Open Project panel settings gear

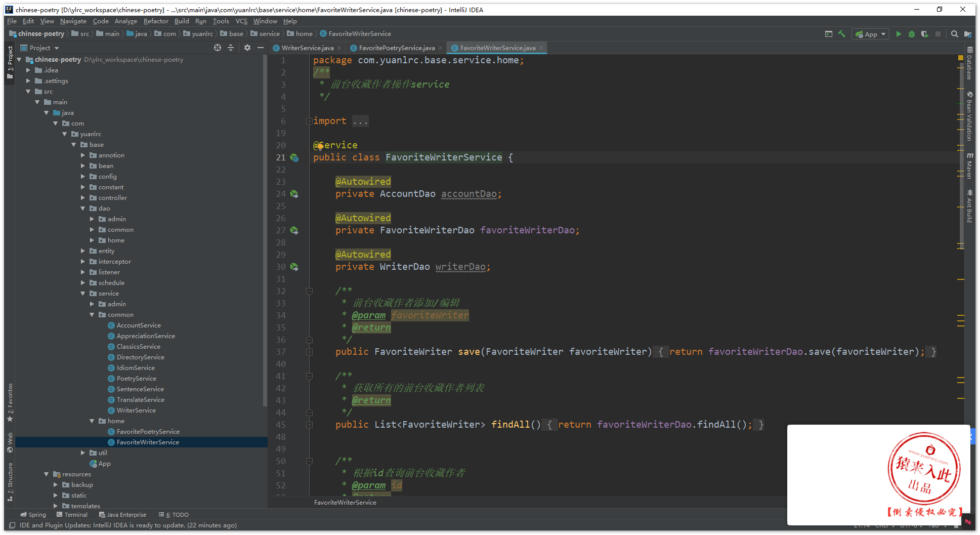coord(247,48)
